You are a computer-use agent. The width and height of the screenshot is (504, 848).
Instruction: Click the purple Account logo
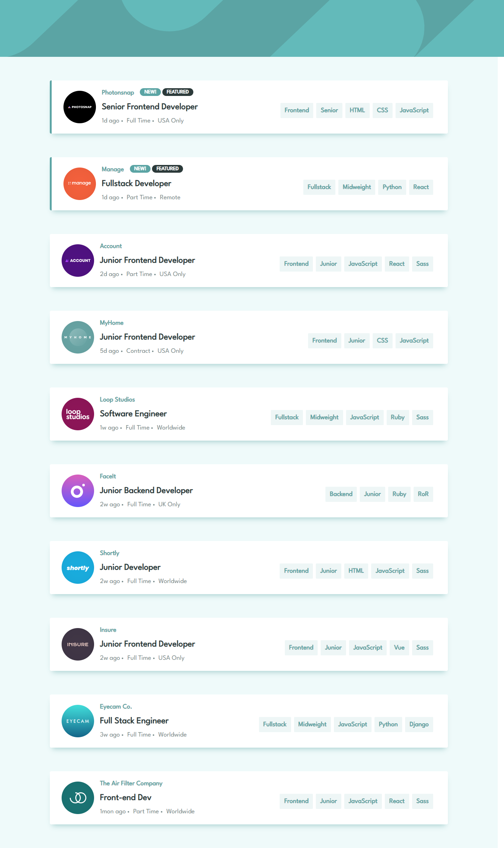coord(78,261)
